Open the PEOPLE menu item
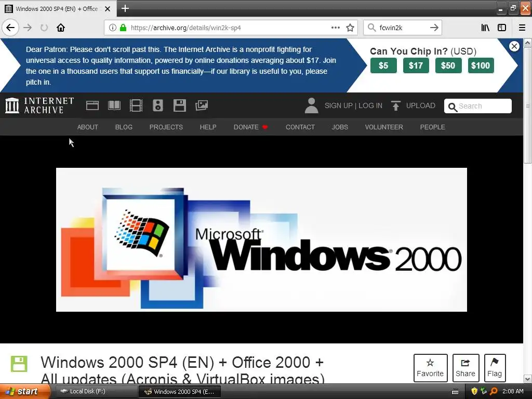This screenshot has height=399, width=532. click(x=433, y=127)
